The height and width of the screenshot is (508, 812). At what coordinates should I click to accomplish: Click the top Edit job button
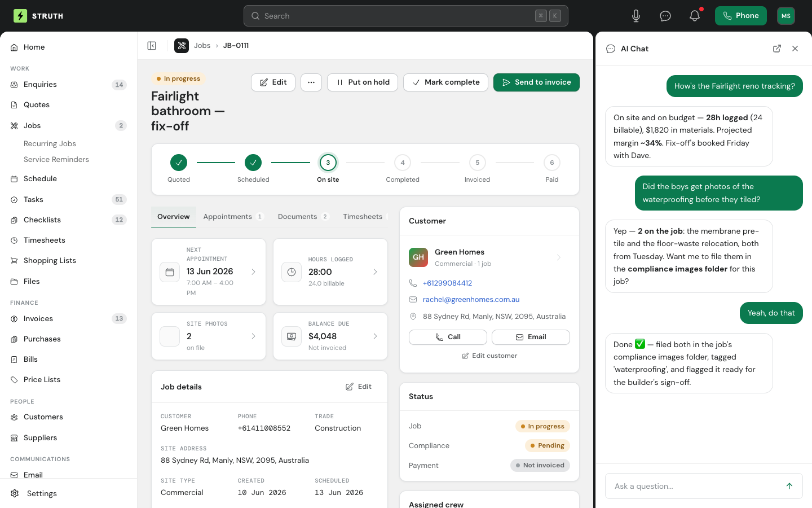coord(273,82)
